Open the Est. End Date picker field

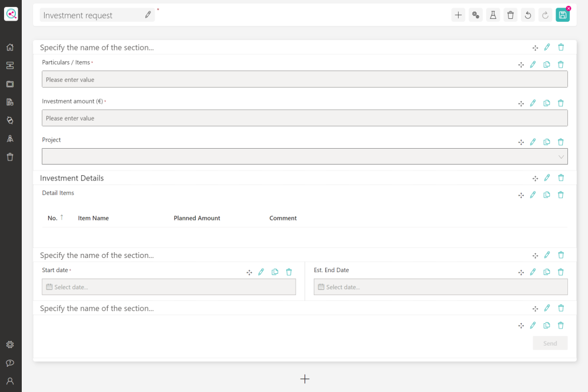[440, 287]
